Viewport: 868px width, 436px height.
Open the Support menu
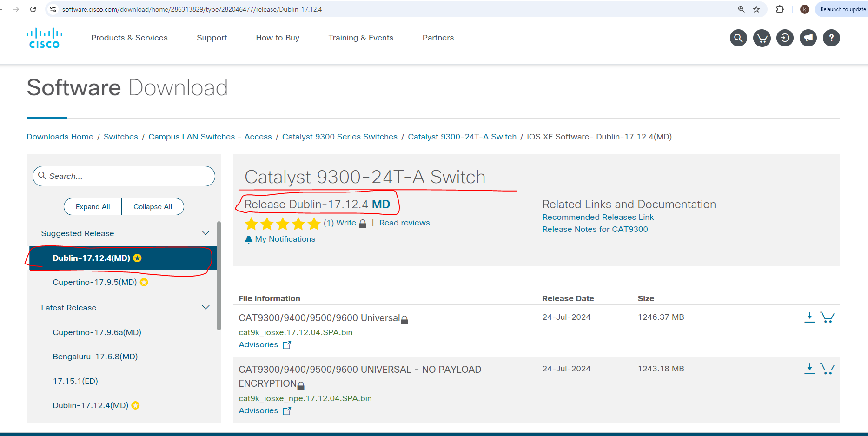(x=212, y=38)
